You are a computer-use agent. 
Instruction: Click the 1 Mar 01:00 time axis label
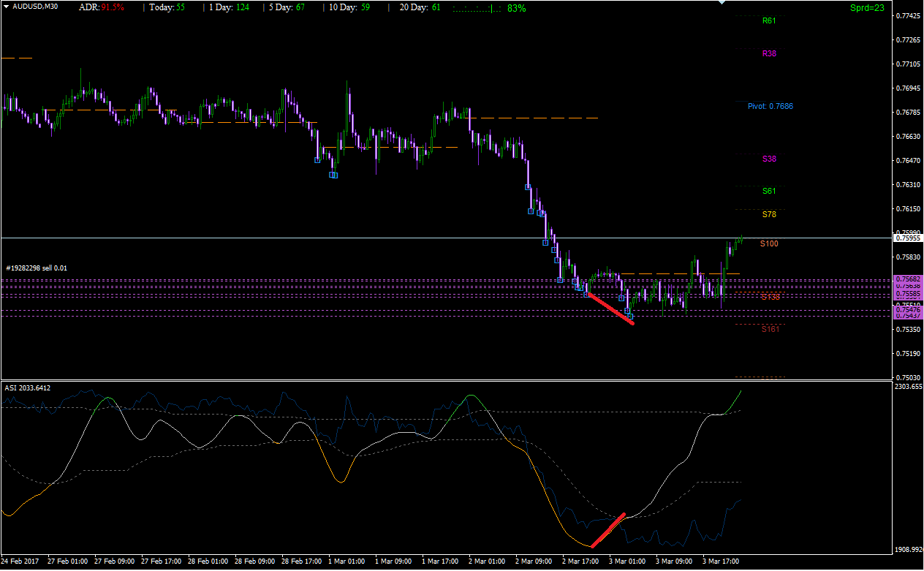[348, 561]
